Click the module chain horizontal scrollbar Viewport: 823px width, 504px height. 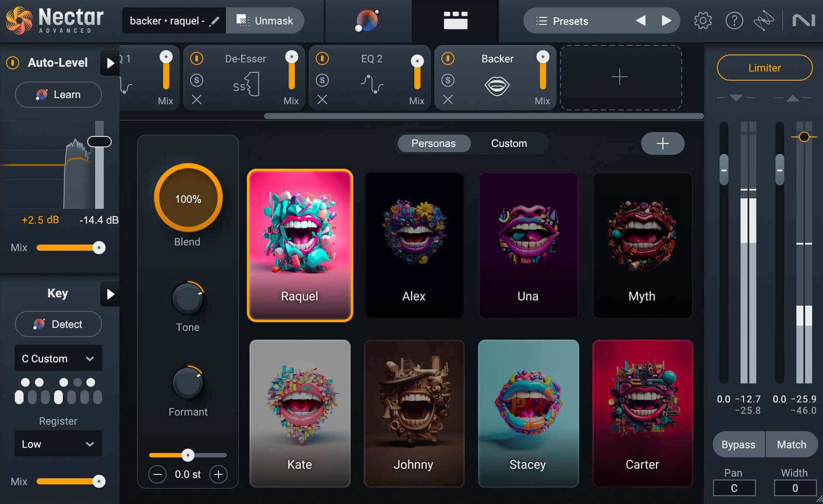pos(483,116)
